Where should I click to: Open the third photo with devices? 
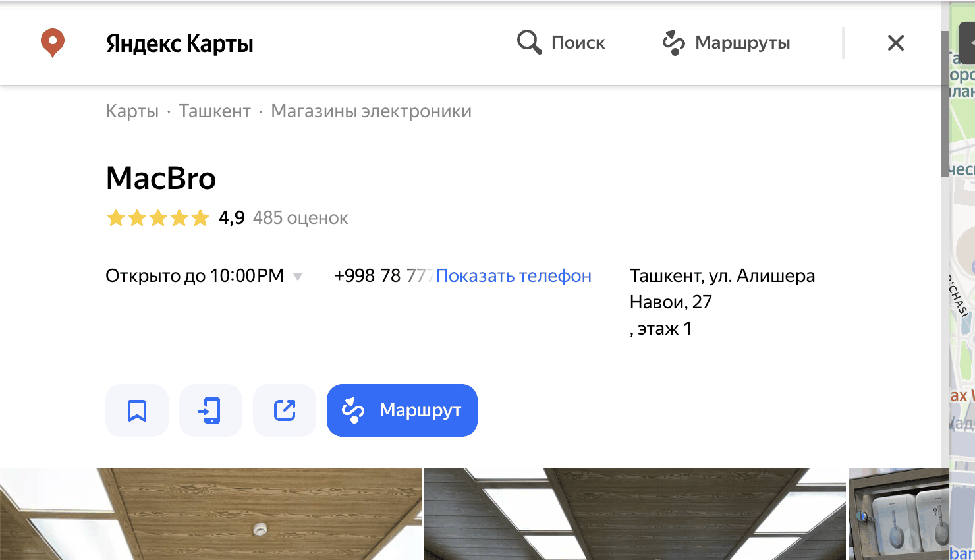(x=899, y=515)
